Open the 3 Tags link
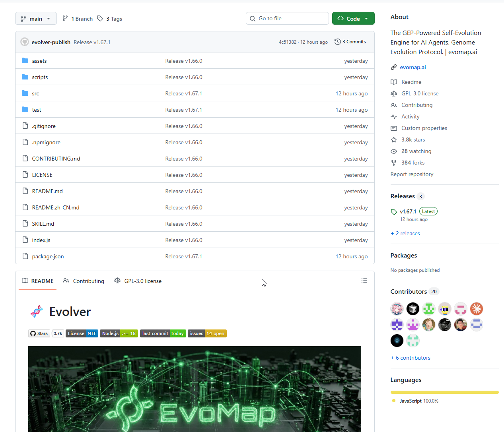 [x=110, y=19]
